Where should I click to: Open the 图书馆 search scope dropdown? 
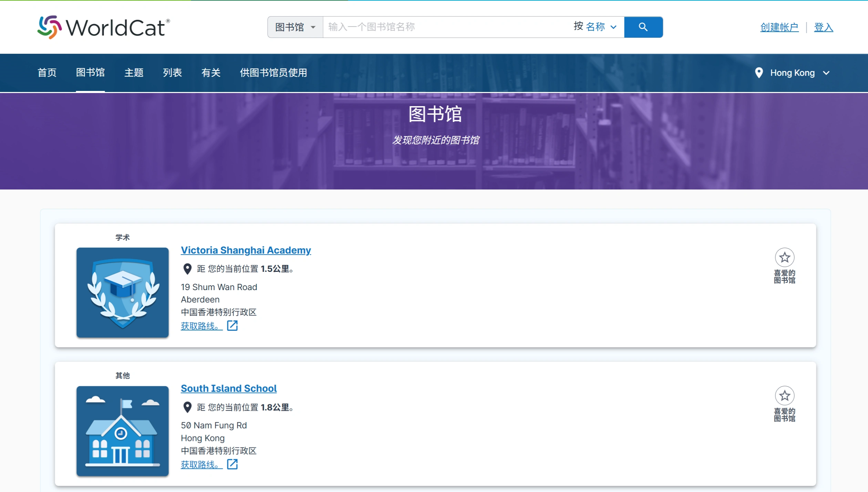295,27
